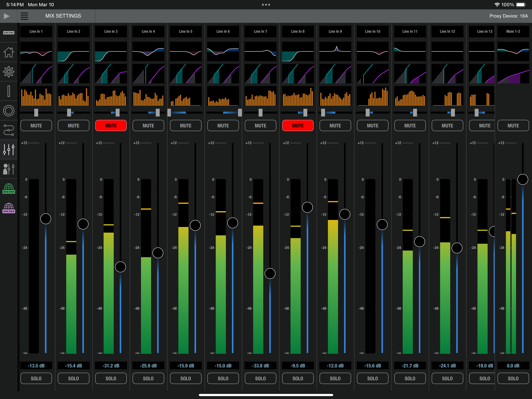Open Line In 5 spectrum analyzer display

(186, 96)
